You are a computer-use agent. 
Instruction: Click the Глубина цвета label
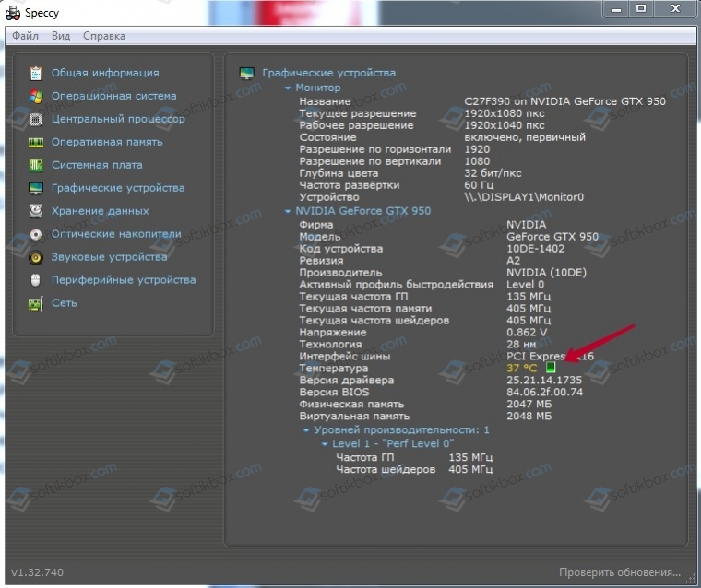click(339, 173)
